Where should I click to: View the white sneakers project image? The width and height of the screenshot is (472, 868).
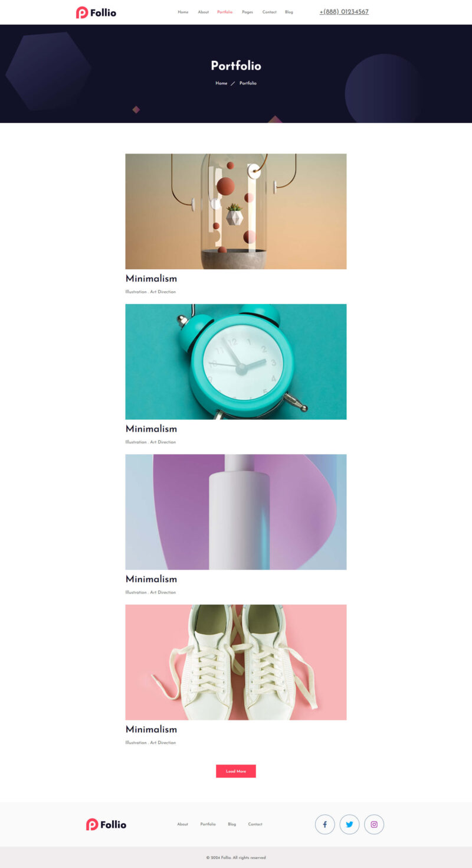[236, 662]
